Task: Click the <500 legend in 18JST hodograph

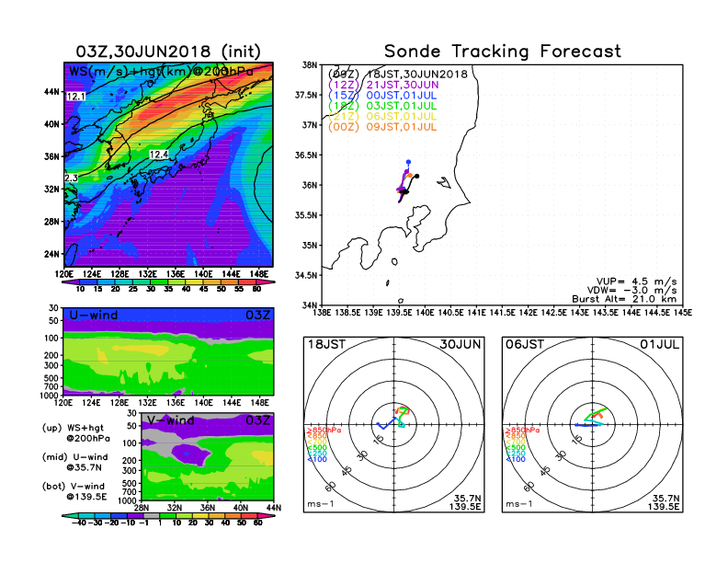Action: (316, 447)
